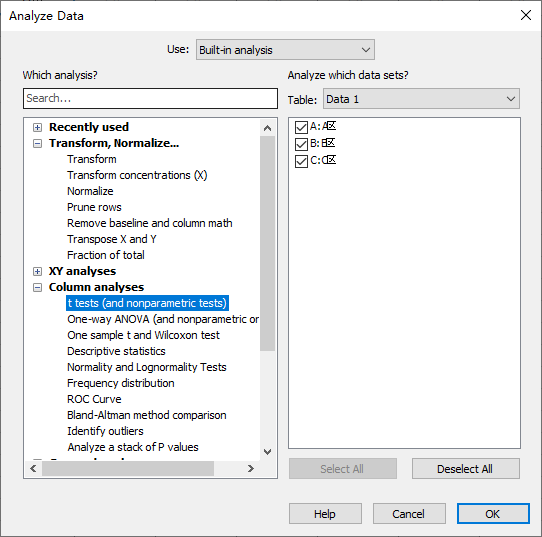Click the horizontal scrollbar thumb

point(128,469)
